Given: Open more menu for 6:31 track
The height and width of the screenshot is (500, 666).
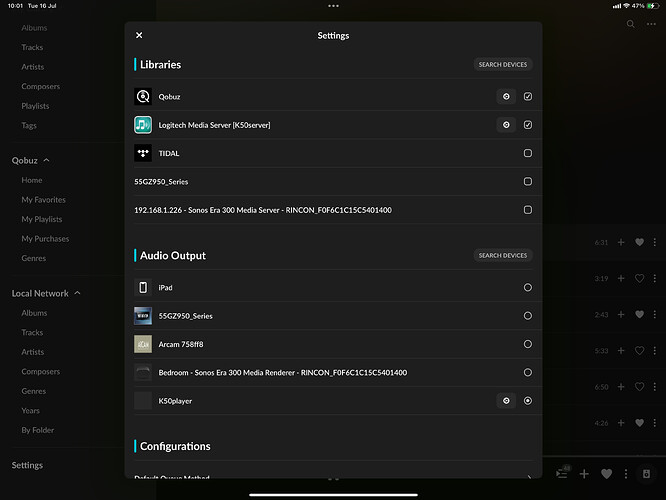Looking at the screenshot, I should pyautogui.click(x=655, y=242).
